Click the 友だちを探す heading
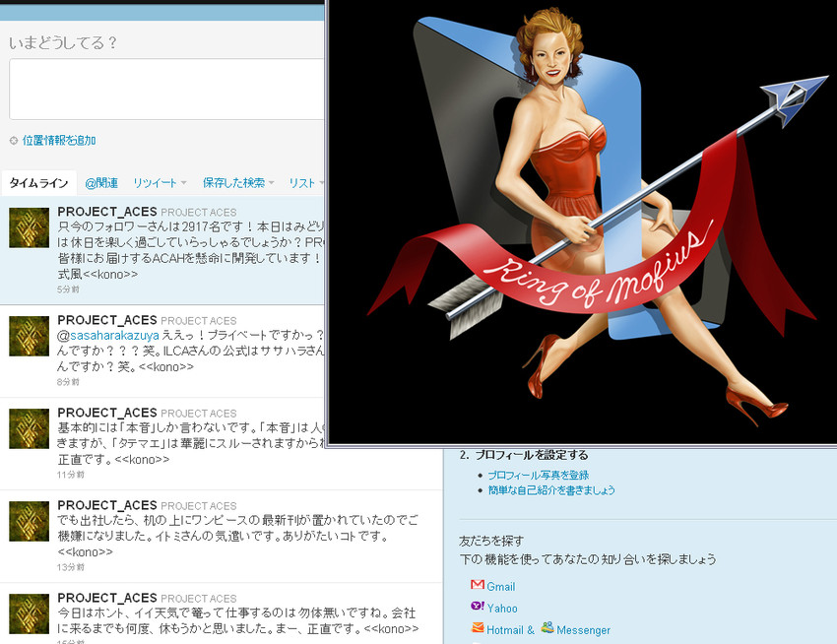Viewport: 837px width, 644px height. (491, 541)
